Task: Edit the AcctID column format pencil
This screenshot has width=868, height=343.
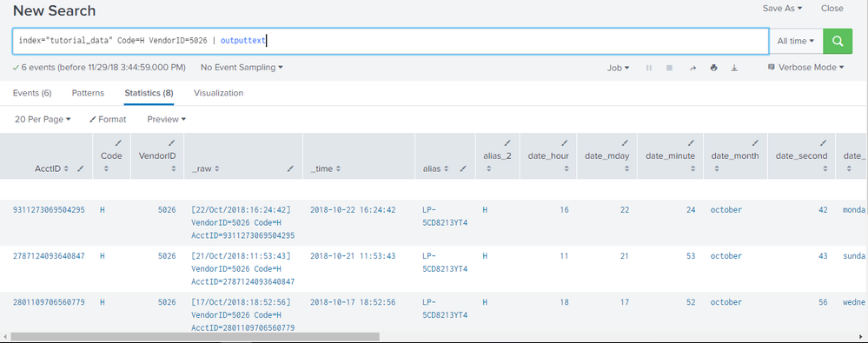Action: click(x=81, y=169)
